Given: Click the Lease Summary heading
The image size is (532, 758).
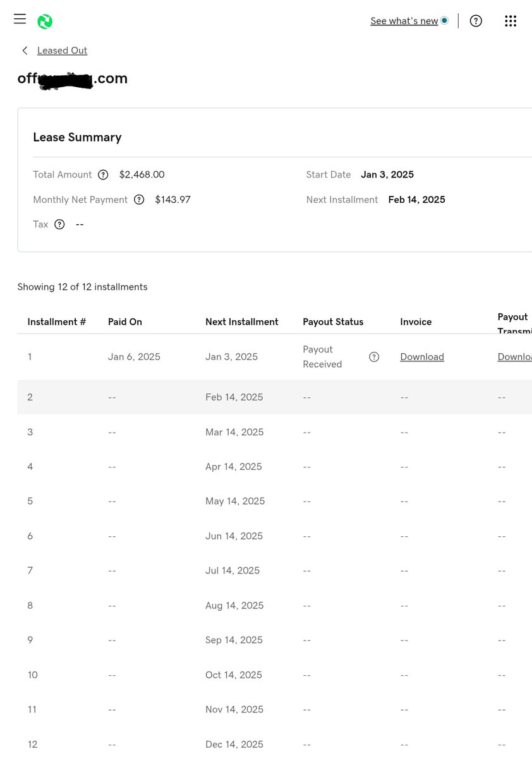Looking at the screenshot, I should [x=77, y=137].
